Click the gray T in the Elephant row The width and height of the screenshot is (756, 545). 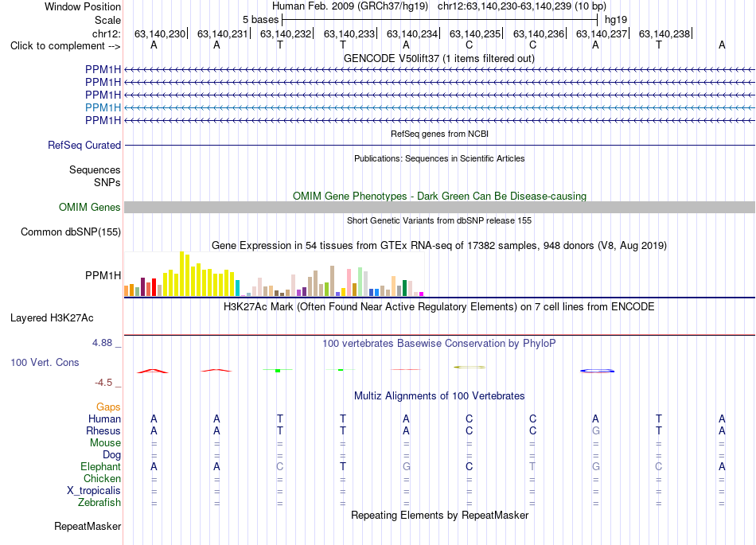tap(532, 466)
